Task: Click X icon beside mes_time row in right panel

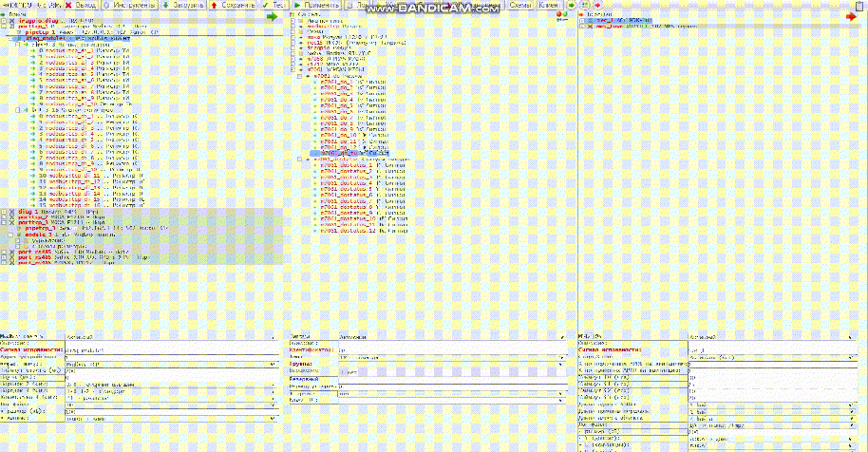Action: point(590,26)
